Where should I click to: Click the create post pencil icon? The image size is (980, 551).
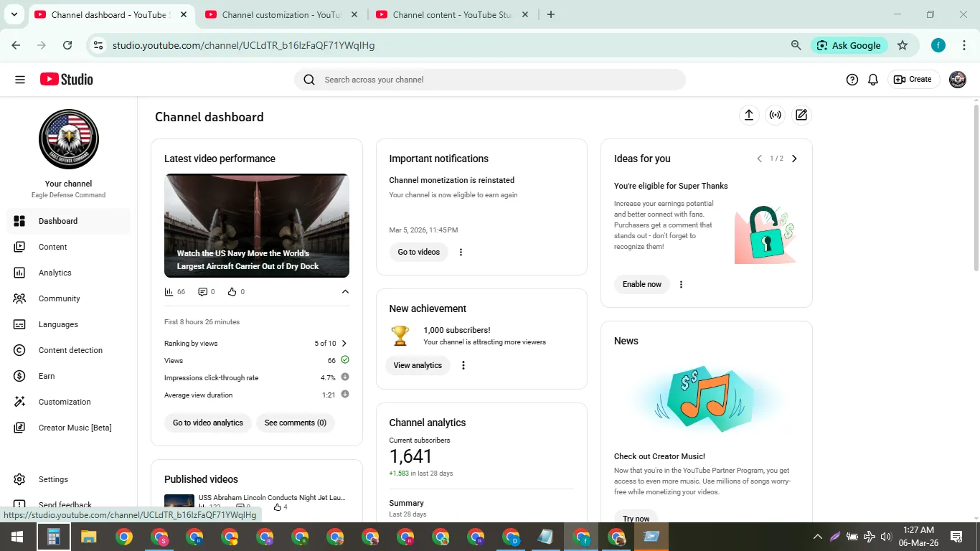(x=801, y=115)
